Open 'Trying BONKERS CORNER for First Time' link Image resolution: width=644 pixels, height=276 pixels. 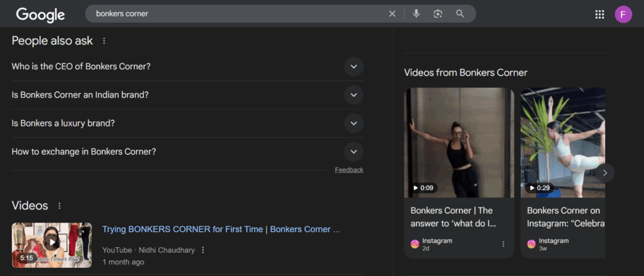(221, 229)
